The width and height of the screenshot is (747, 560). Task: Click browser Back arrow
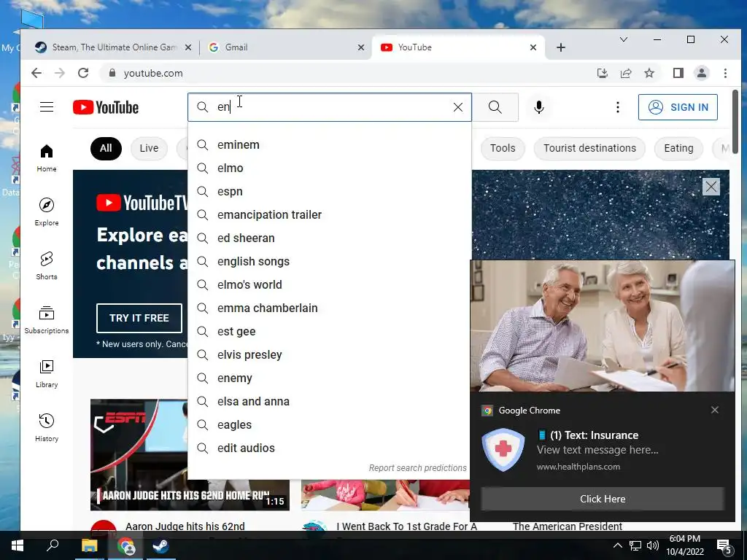click(36, 73)
